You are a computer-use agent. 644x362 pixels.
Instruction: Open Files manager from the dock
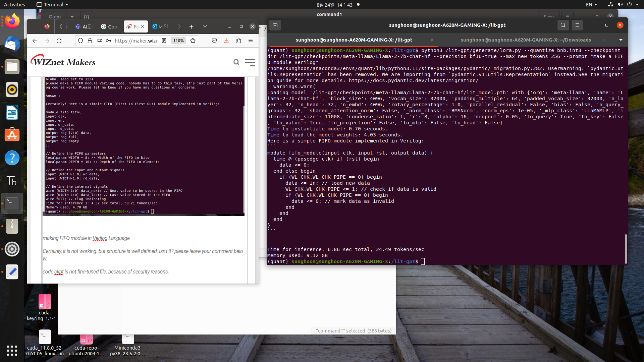click(12, 67)
